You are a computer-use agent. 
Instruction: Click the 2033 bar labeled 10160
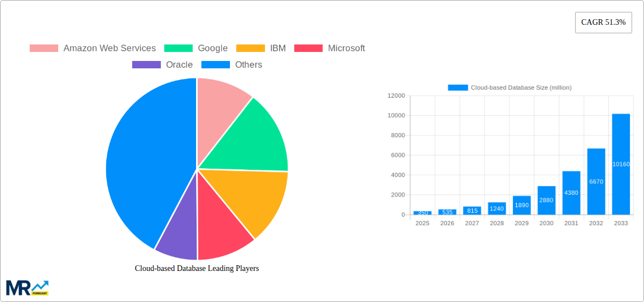point(621,164)
